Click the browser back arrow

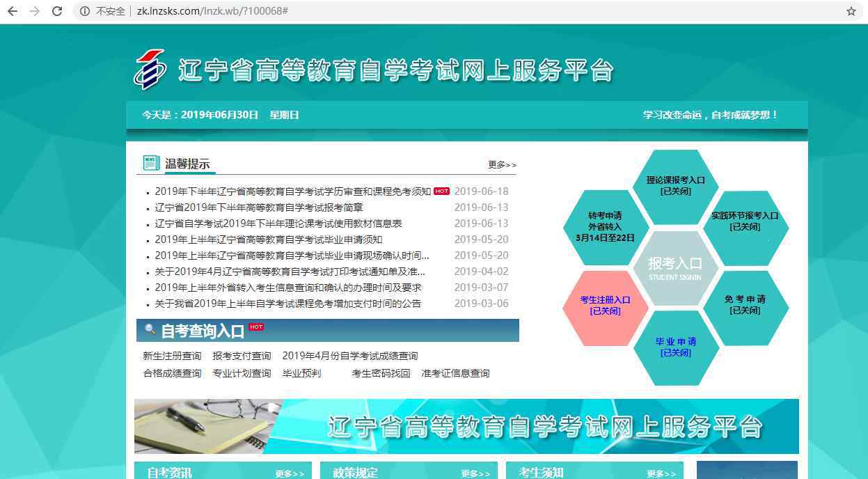(x=13, y=11)
